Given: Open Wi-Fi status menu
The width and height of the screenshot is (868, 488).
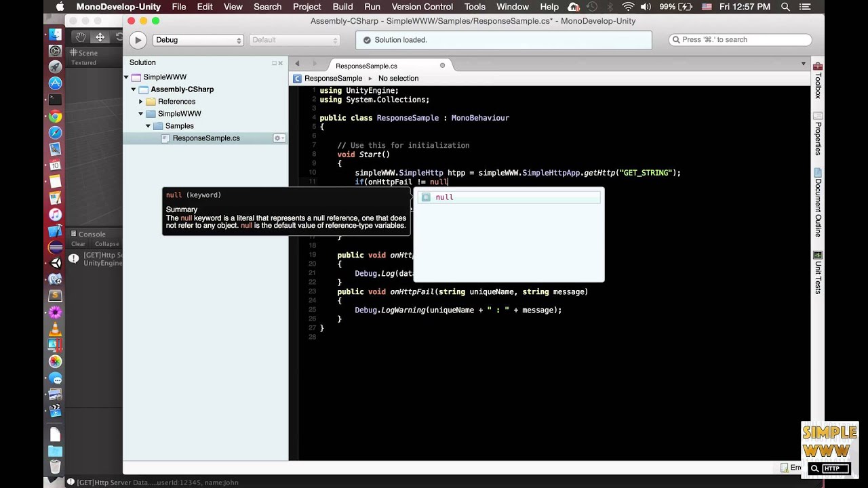Looking at the screenshot, I should [x=628, y=7].
